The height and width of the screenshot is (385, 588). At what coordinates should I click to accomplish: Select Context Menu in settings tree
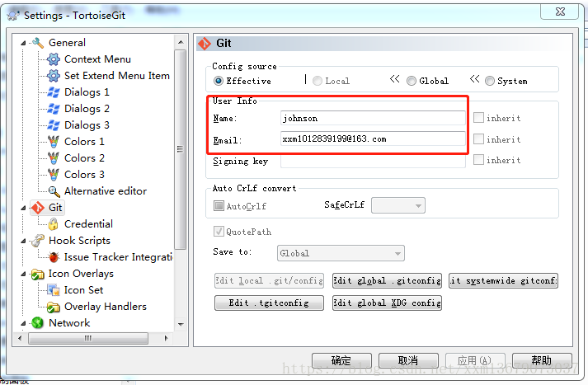pos(97,59)
